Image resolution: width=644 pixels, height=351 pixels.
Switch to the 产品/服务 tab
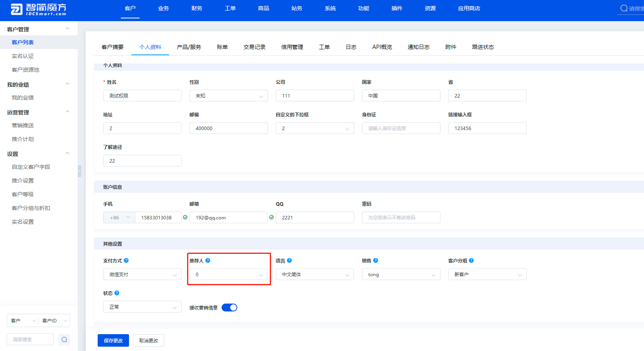189,47
